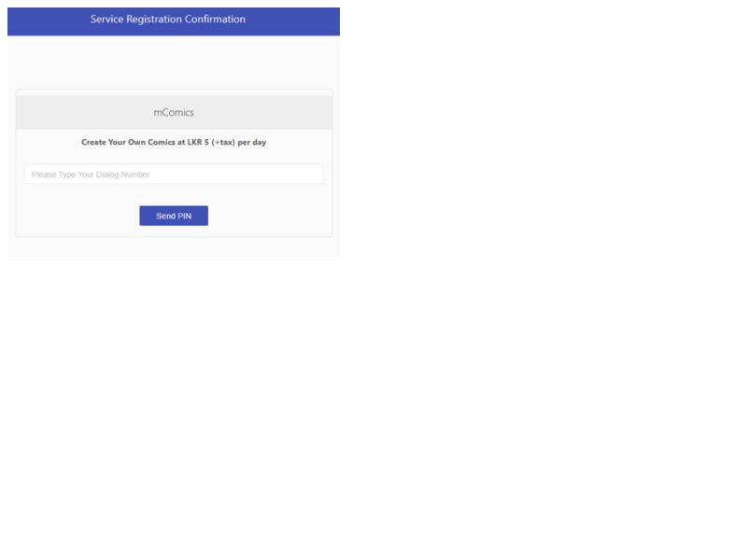Screen dimensions: 747x560
Task: Focus the Dialog Number input field
Action: tap(174, 175)
